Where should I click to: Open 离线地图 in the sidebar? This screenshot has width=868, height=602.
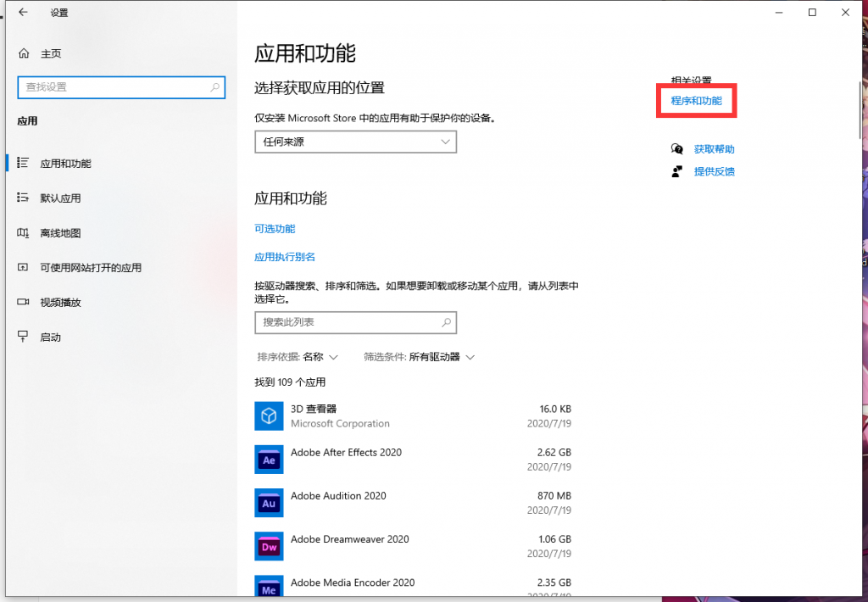click(x=60, y=233)
